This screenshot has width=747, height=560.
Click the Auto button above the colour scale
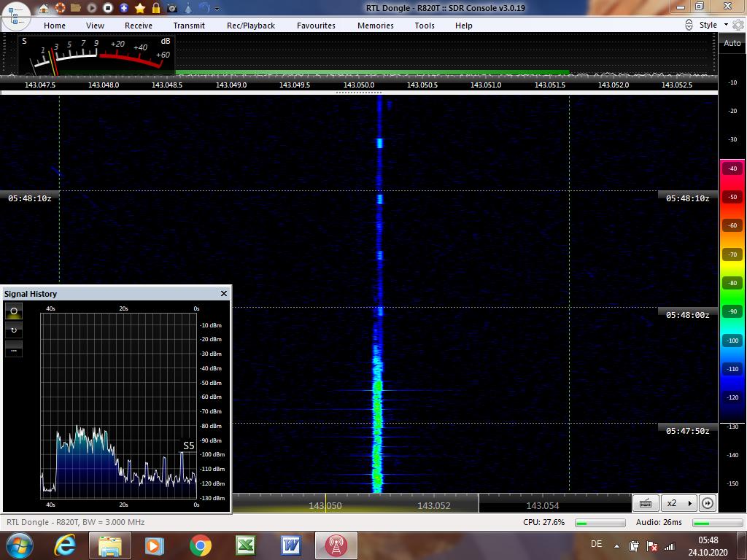732,43
